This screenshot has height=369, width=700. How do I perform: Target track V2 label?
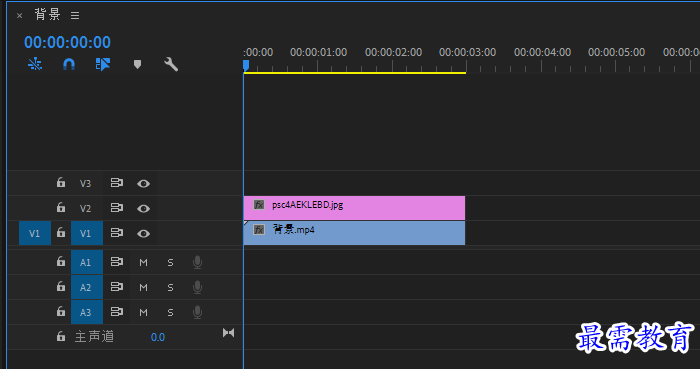click(85, 208)
